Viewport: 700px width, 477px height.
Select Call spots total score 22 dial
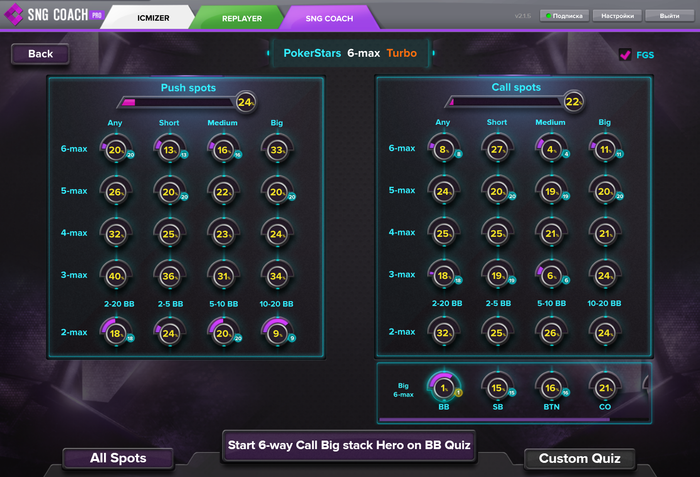[573, 102]
